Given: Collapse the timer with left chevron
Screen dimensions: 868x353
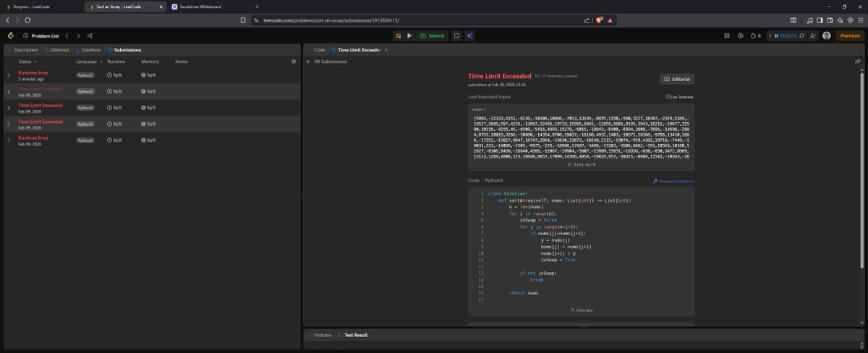Looking at the screenshot, I should [770, 35].
